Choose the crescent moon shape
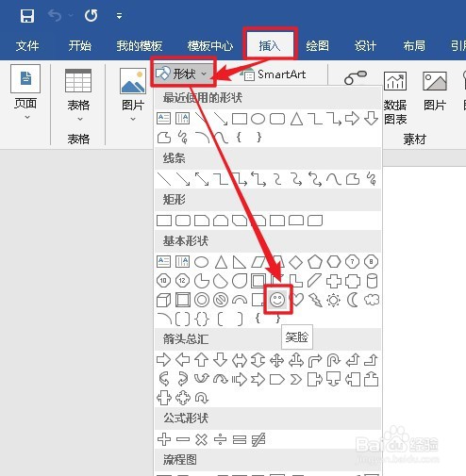The image size is (466, 476). coord(353,300)
